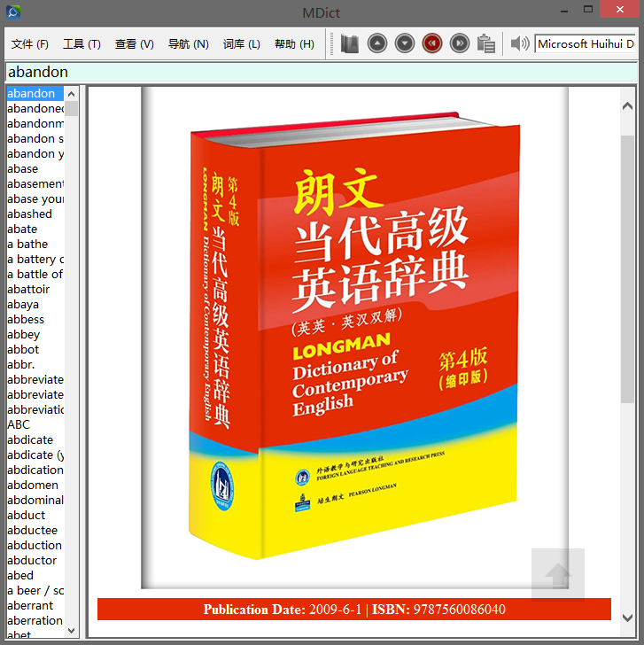Click the word list scroll-down arrow
The image size is (644, 645).
[x=71, y=630]
